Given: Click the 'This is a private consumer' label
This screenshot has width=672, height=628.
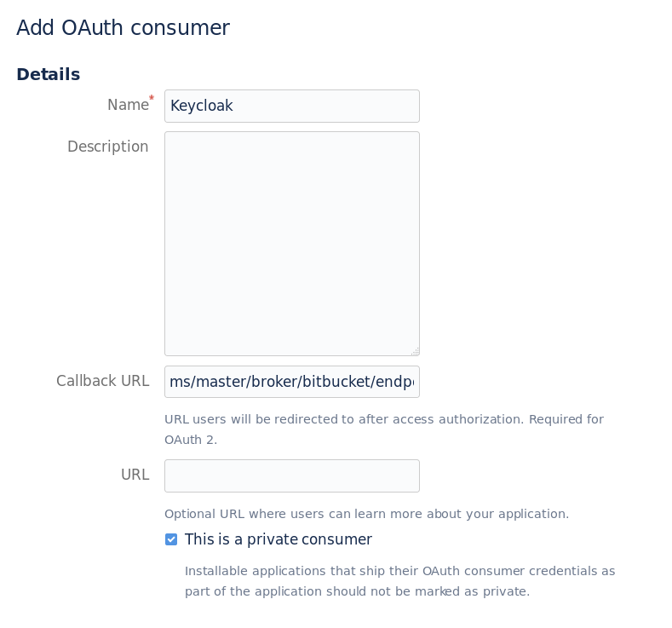Looking at the screenshot, I should 278,539.
